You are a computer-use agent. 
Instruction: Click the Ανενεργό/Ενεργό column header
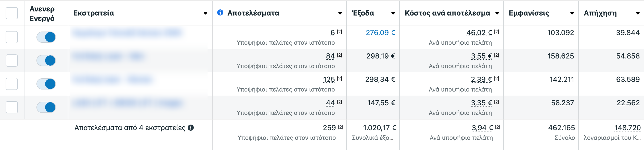tap(42, 13)
